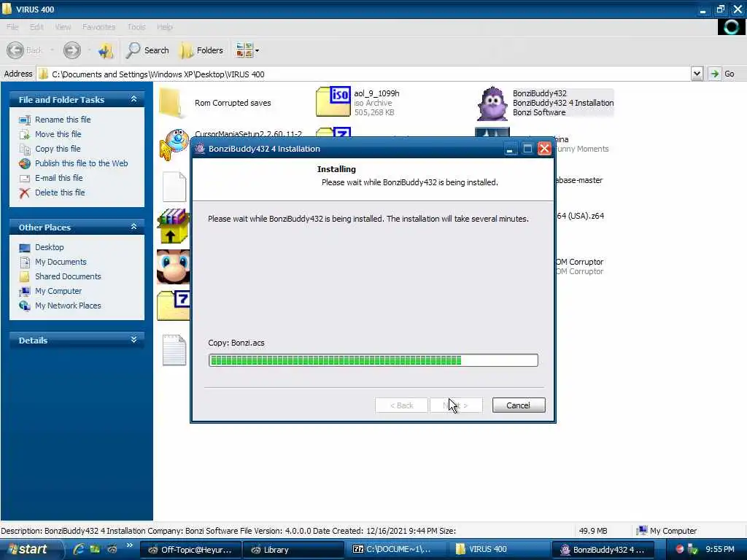Click the 49.9 MB size in status bar
Image resolution: width=747 pixels, height=560 pixels.
coord(593,531)
